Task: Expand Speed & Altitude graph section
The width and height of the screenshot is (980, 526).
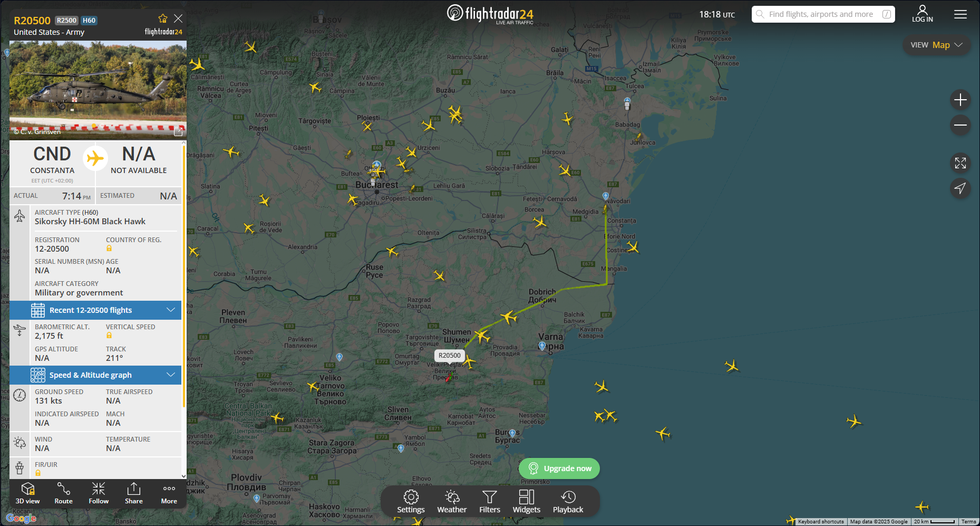Action: 95,375
